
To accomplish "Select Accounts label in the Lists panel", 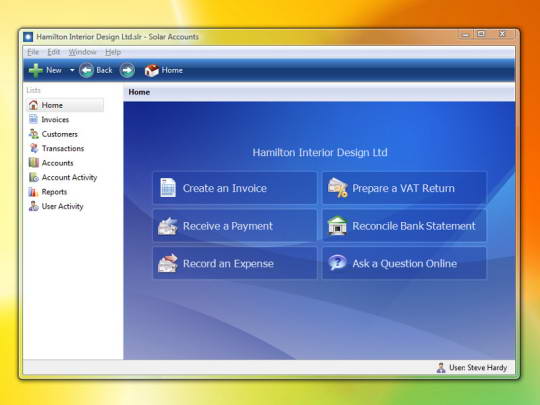I will point(57,163).
